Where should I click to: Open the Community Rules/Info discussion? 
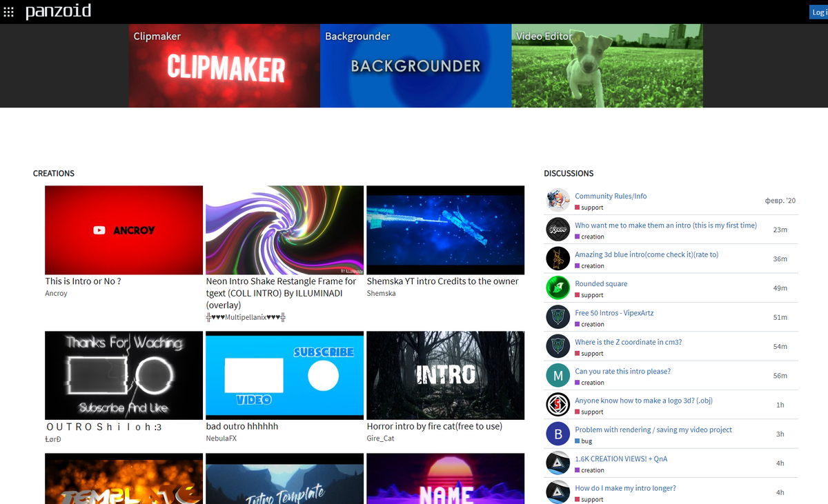tap(611, 196)
